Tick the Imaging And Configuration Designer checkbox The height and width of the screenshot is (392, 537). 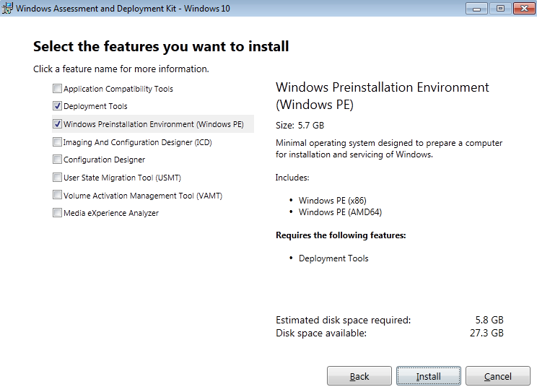tap(57, 142)
